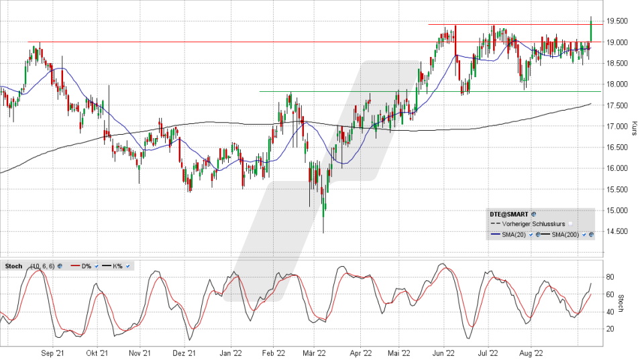Click the Sep '21 date axis label
The height and width of the screenshot is (362, 644).
[x=53, y=353]
